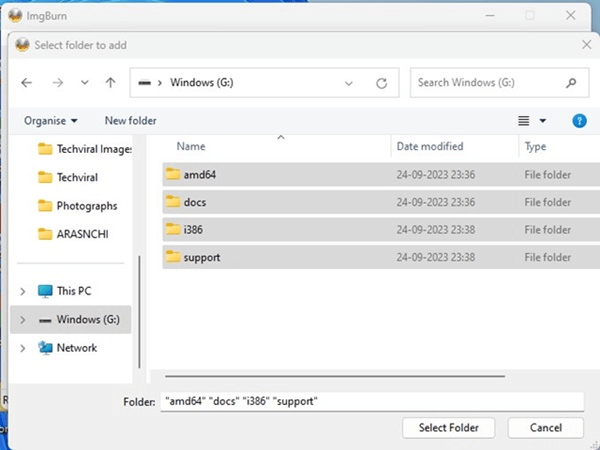Go up one folder level

click(111, 83)
